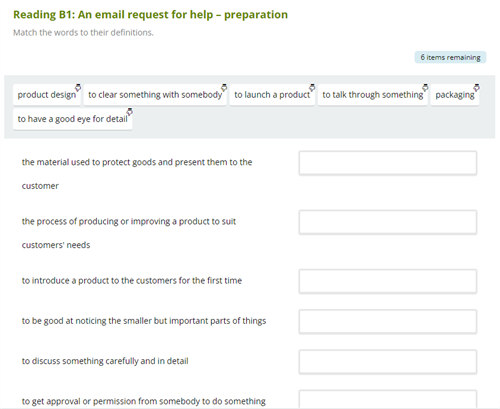
Task: Click pin icon on 'to talk through something'
Action: [425, 88]
